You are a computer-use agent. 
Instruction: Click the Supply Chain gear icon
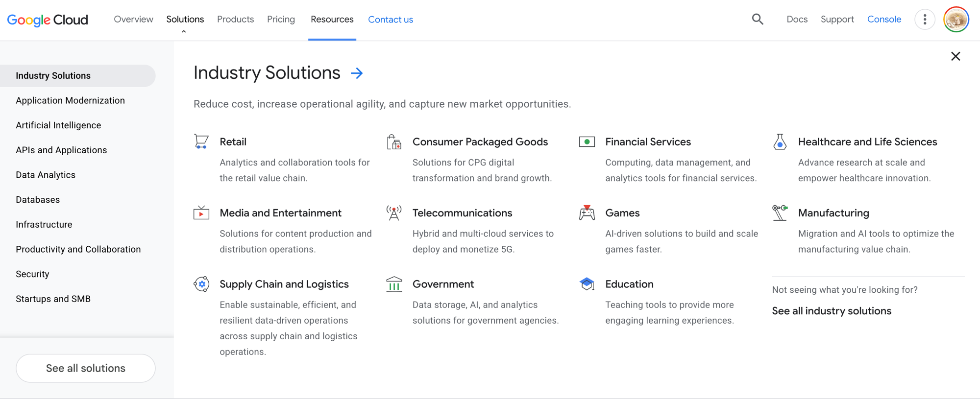tap(201, 284)
